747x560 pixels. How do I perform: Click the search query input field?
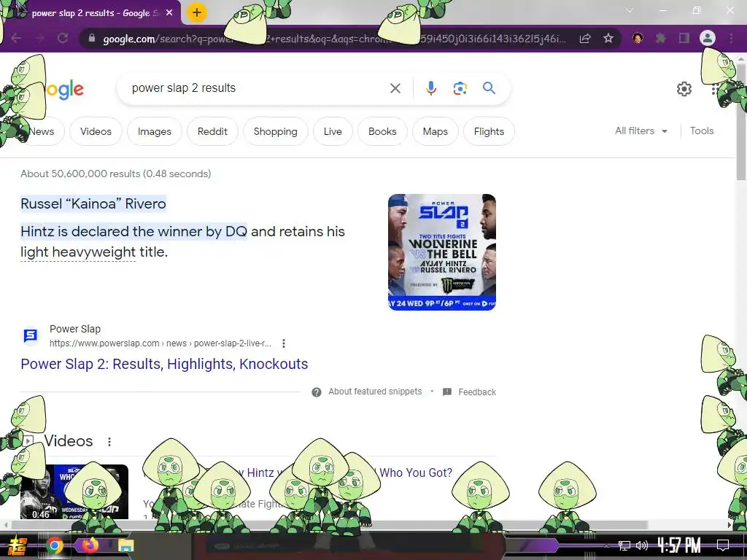click(258, 88)
